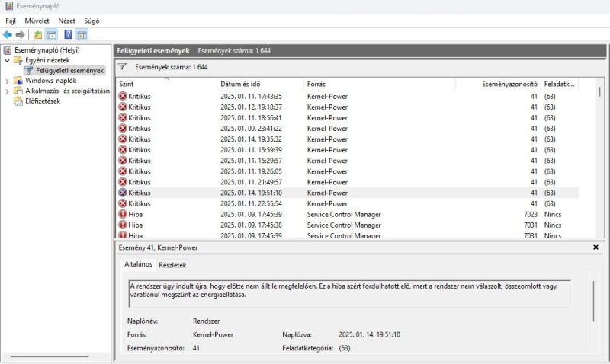
Task: Go back with the blue left arrow
Action: click(8, 35)
